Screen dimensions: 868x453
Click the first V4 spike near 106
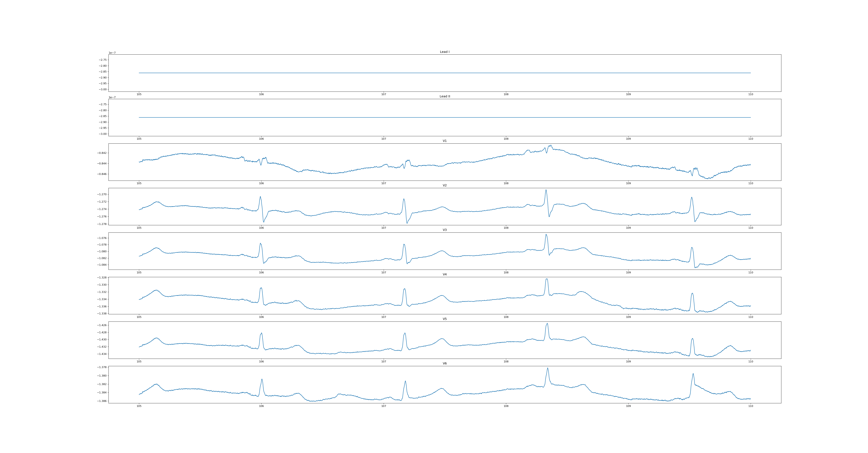tap(261, 288)
